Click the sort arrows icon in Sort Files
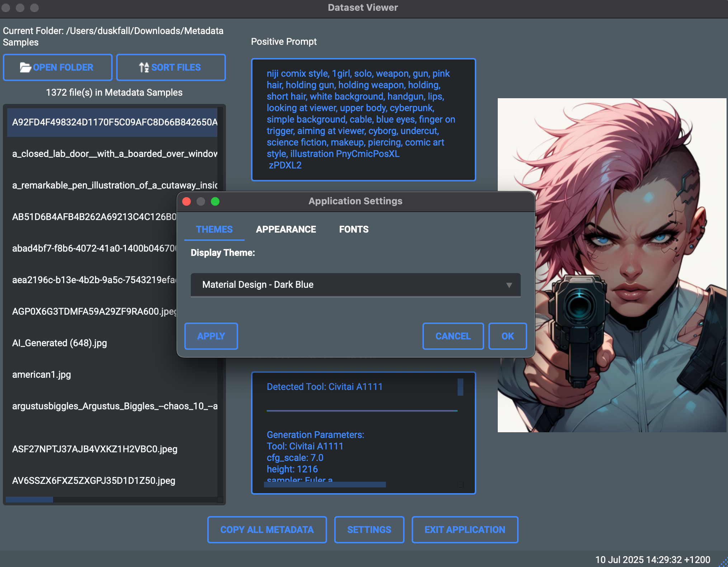 (144, 67)
